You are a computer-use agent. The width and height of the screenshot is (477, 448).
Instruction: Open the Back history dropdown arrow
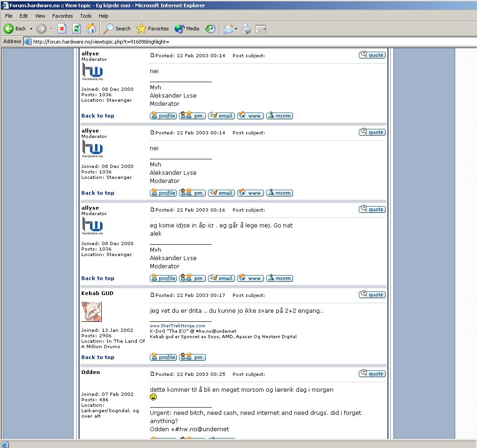coord(31,29)
